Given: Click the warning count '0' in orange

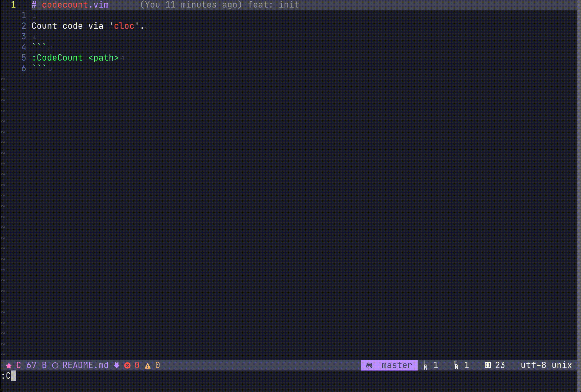Looking at the screenshot, I should pyautogui.click(x=158, y=365).
